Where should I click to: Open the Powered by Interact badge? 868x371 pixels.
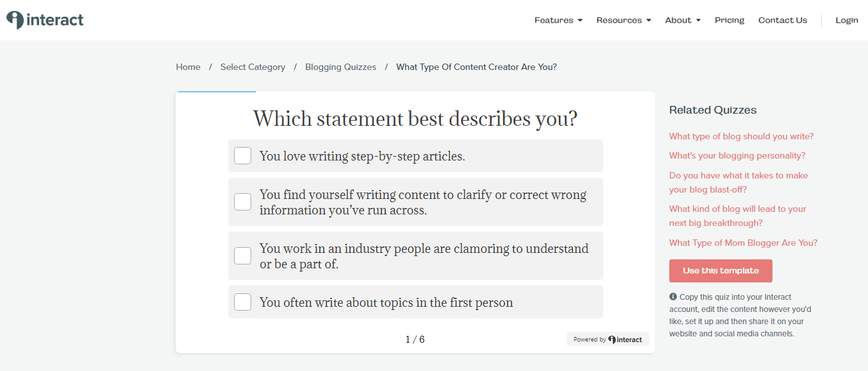tap(608, 339)
